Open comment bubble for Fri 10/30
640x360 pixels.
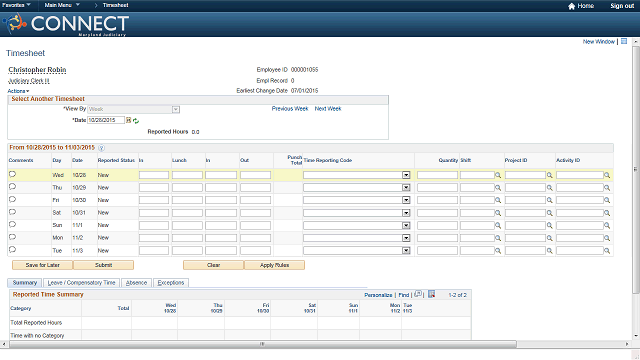12,199
